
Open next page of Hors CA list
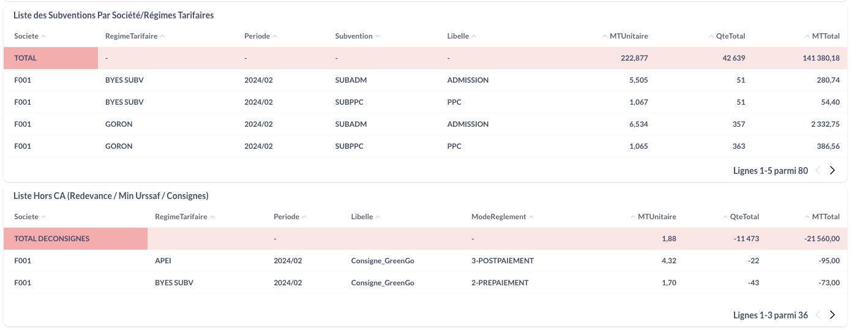pyautogui.click(x=832, y=315)
